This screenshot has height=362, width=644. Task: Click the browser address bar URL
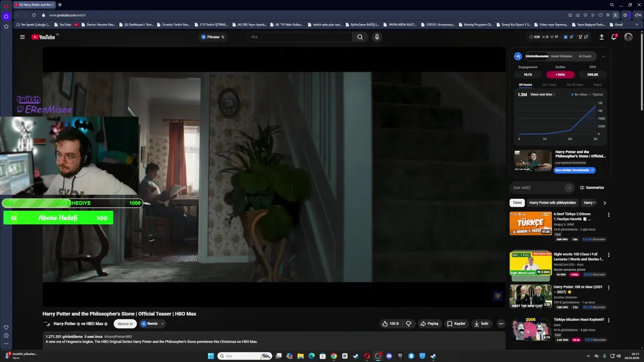67,15
